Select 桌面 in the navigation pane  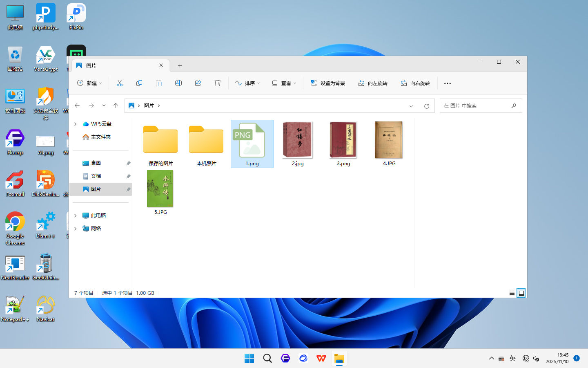point(96,163)
